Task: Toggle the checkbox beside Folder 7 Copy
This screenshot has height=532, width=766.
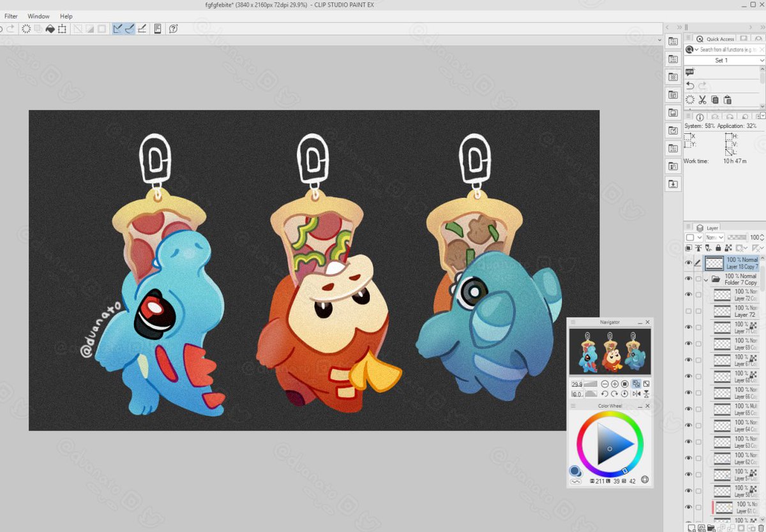Action: coord(698,279)
